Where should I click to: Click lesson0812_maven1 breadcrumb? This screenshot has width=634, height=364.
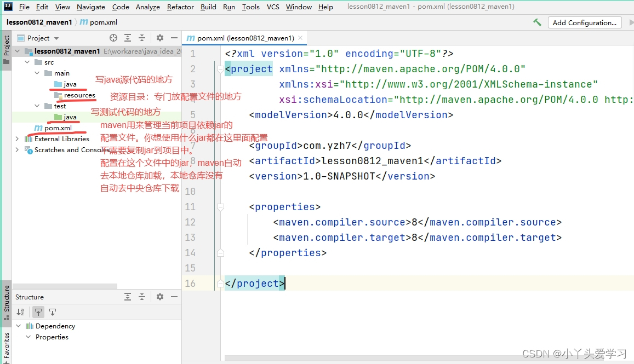[39, 22]
